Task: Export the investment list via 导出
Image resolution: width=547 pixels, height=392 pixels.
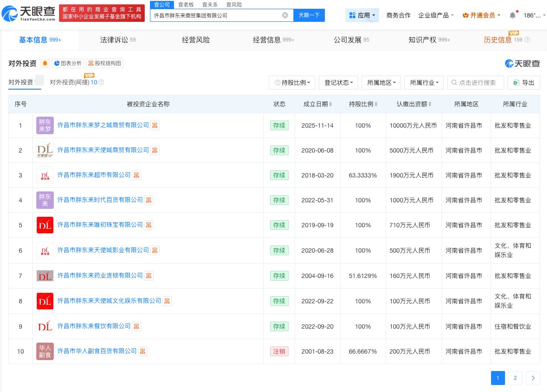Action: tap(523, 83)
